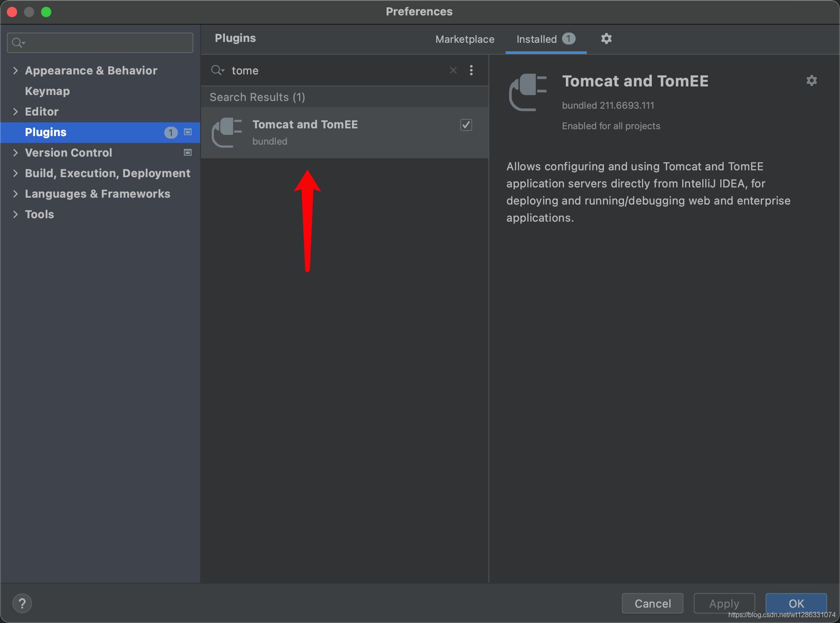Clear the plugin search text
This screenshot has width=840, height=623.
click(x=453, y=70)
